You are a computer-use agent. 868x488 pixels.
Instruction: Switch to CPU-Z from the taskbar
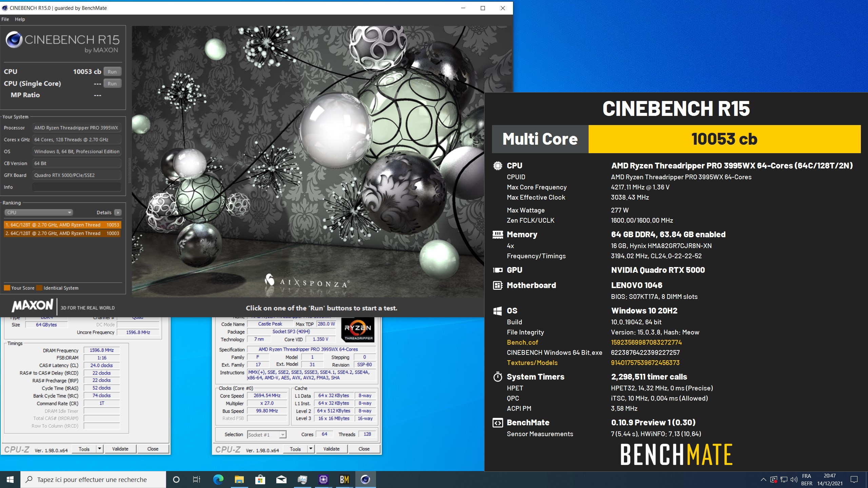click(323, 480)
